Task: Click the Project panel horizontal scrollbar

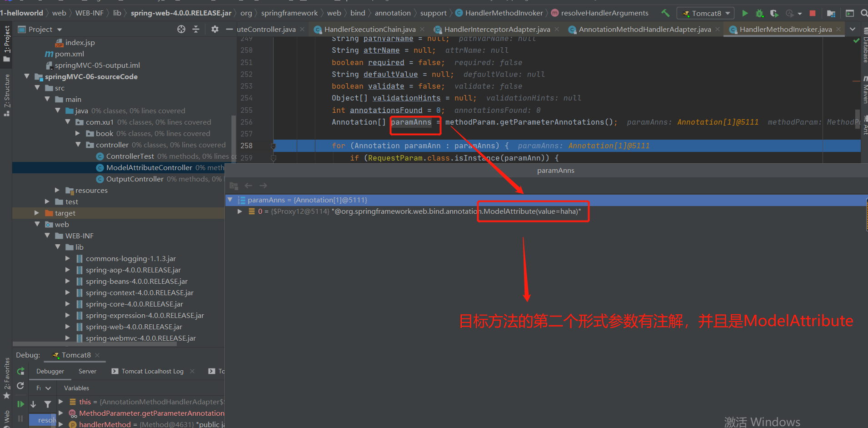Action: [95, 344]
